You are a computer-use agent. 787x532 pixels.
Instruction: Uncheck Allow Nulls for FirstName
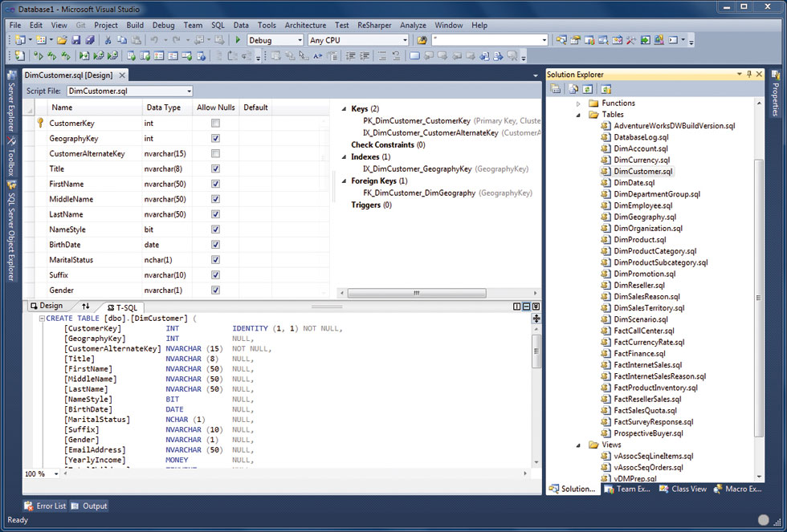(215, 184)
